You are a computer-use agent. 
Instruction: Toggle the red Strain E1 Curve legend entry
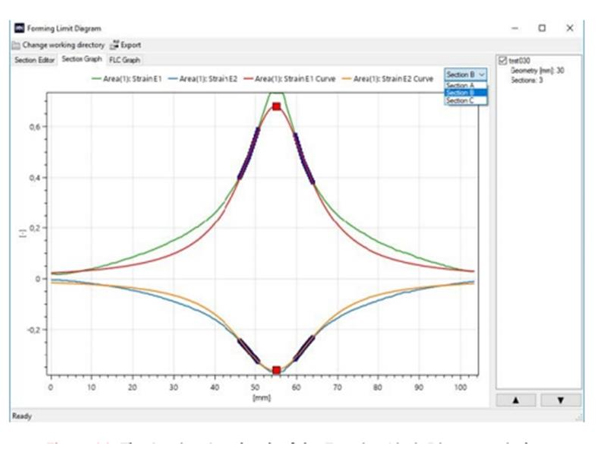(x=295, y=76)
